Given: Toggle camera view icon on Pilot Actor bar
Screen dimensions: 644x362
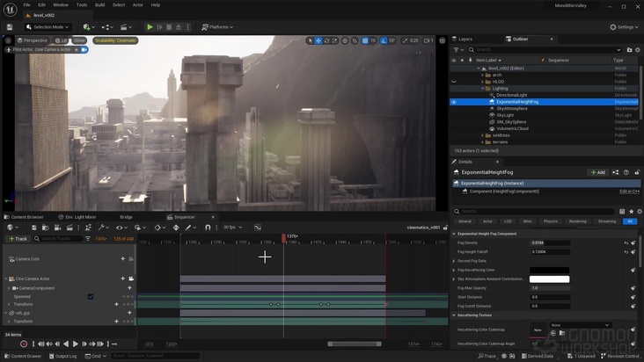Looking at the screenshot, I should 84,49.
